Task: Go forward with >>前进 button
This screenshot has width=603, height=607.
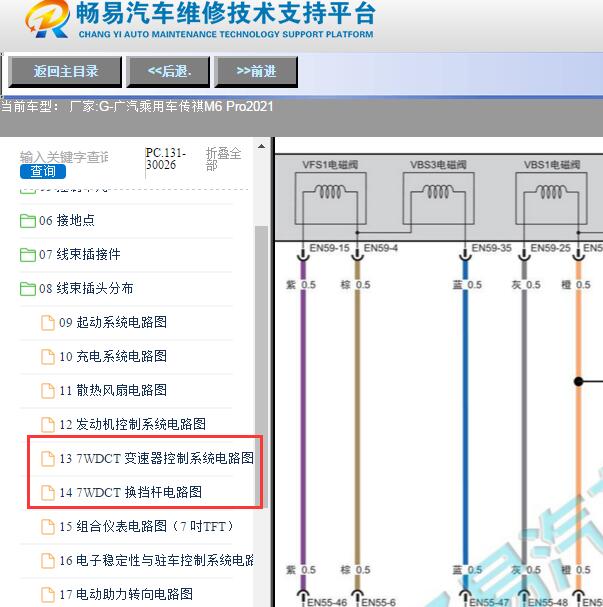Action: coord(256,71)
